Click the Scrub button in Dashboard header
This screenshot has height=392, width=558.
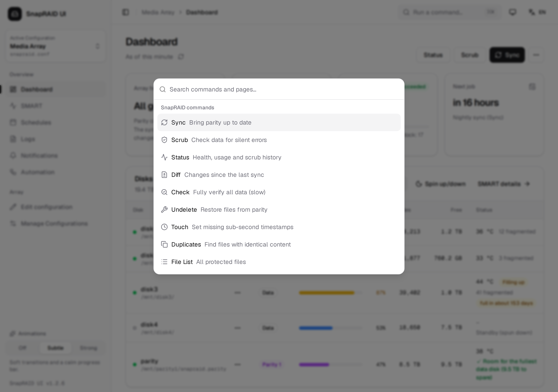click(x=470, y=55)
